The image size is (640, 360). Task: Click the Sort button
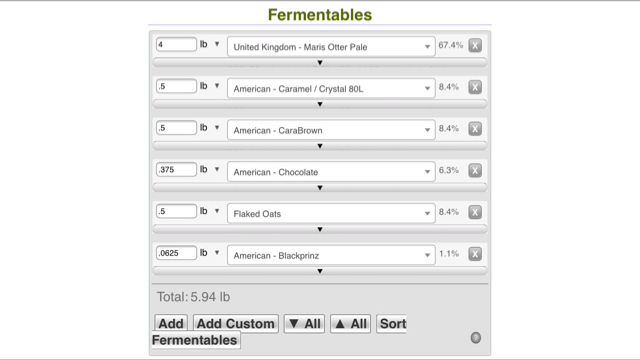[392, 323]
